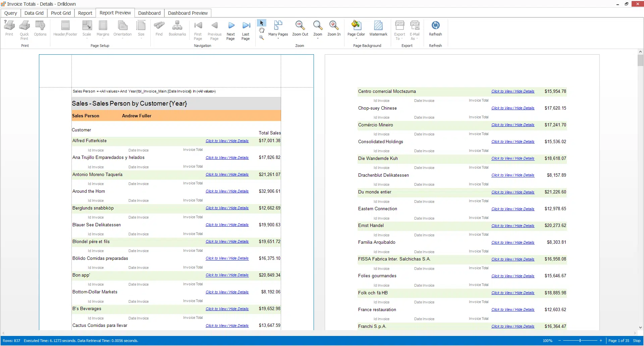Click the Andrew Fuller sales person header
The image size is (644, 346).
pos(137,116)
